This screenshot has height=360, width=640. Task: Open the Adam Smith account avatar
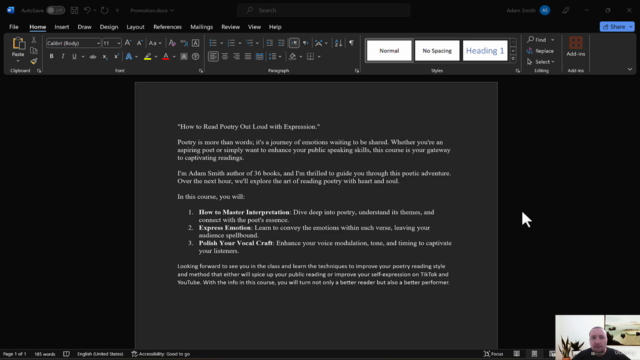point(544,10)
